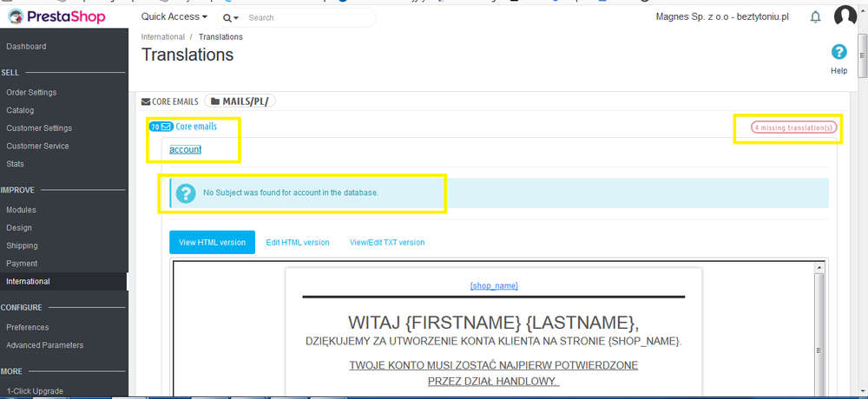Switch to View/Edit TXT version tab
The width and height of the screenshot is (868, 399).
(x=387, y=242)
